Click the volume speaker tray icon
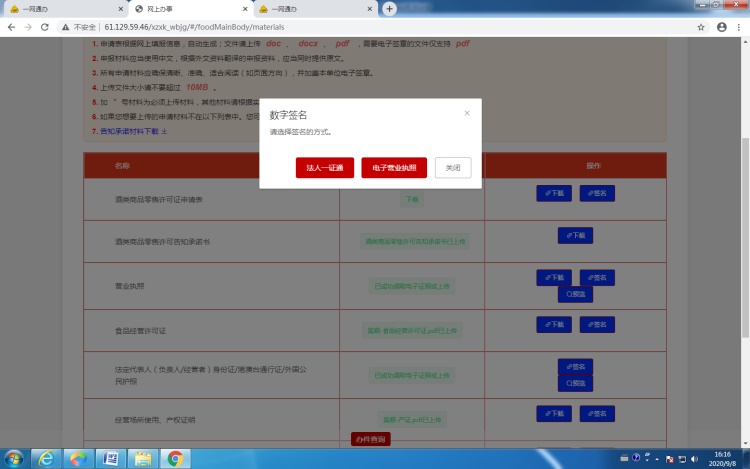Image resolution: width=750 pixels, height=469 pixels. pyautogui.click(x=696, y=458)
